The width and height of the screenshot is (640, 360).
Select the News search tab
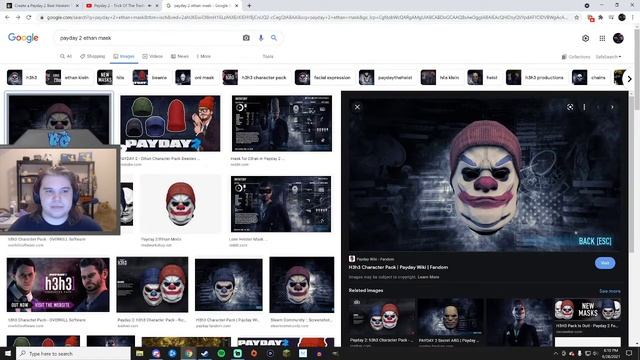[x=180, y=56]
